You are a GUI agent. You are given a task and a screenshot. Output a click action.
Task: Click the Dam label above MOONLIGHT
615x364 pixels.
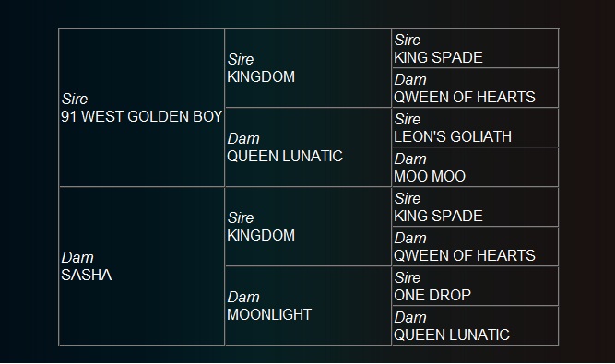point(243,297)
